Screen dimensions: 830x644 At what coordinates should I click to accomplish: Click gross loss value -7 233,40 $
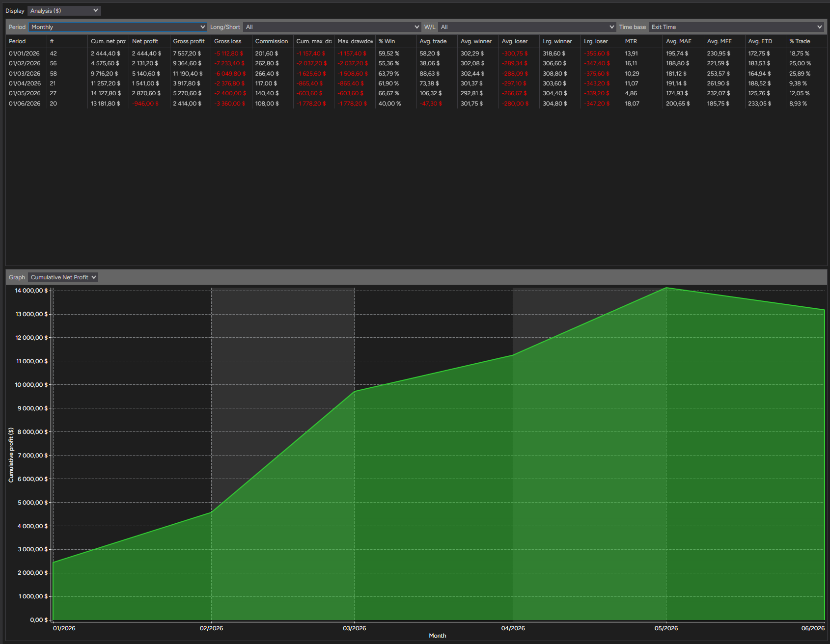pos(229,63)
